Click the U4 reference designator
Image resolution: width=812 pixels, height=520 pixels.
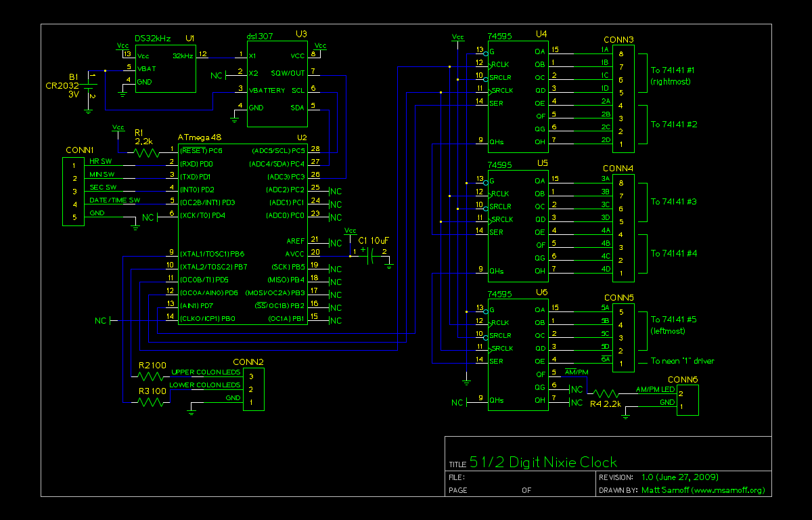541,34
